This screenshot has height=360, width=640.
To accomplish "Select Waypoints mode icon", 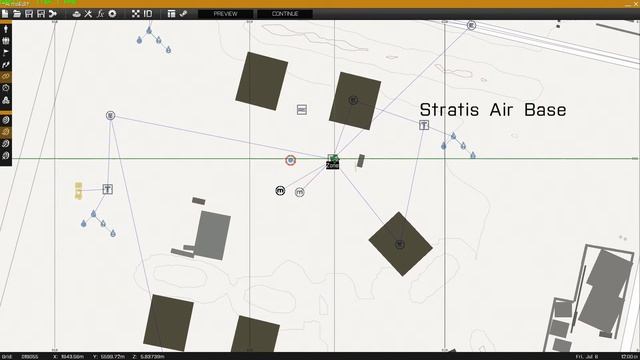I will click(x=6, y=64).
